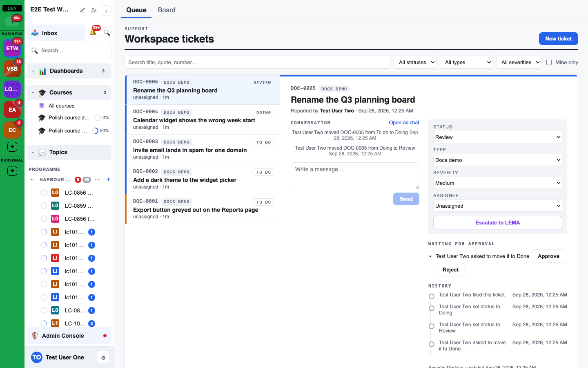Open the All types filter dropdown
Image resolution: width=588 pixels, height=368 pixels.
coord(466,62)
